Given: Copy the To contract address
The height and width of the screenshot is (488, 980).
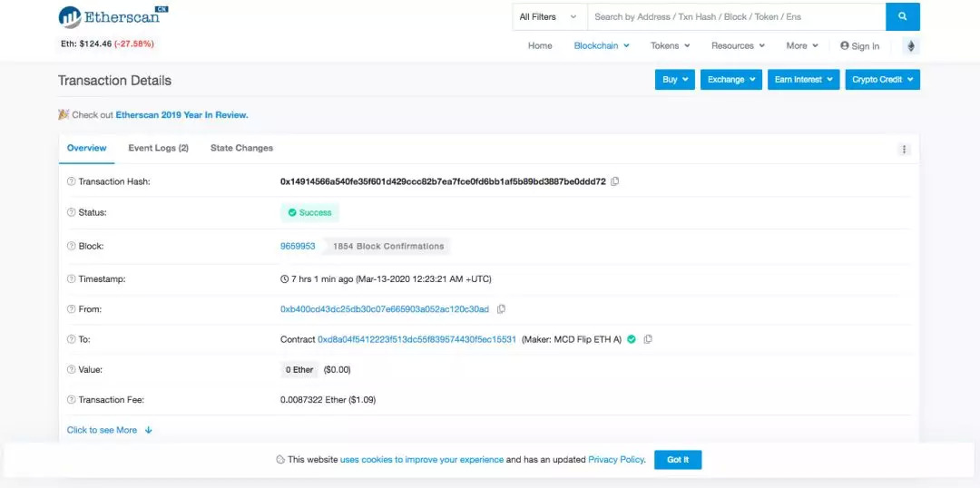Looking at the screenshot, I should click(648, 339).
